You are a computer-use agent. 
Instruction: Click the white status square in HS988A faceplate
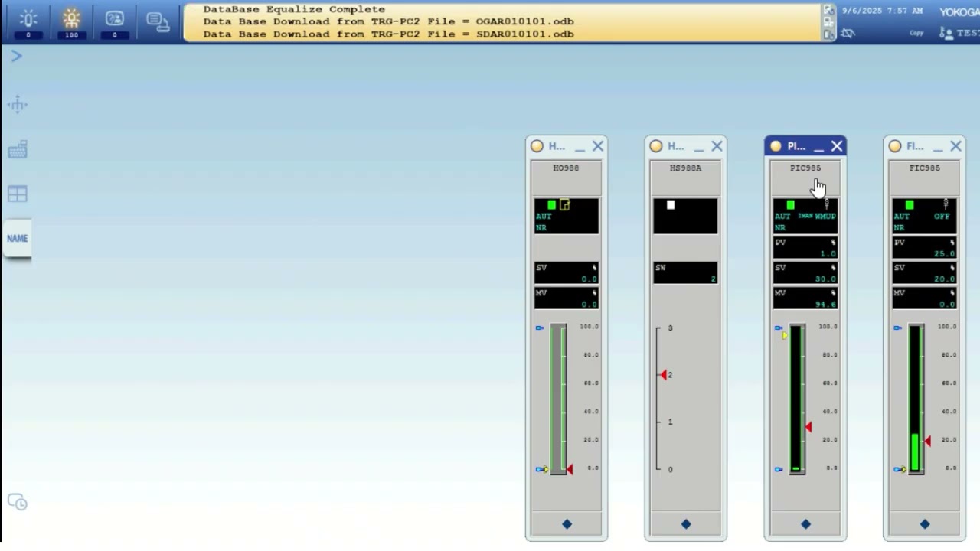point(671,204)
